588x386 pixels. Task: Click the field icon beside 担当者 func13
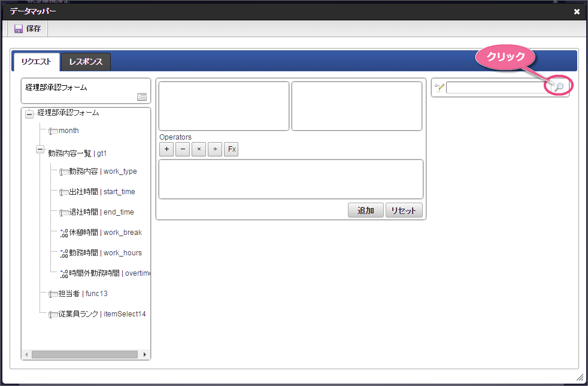click(x=53, y=294)
